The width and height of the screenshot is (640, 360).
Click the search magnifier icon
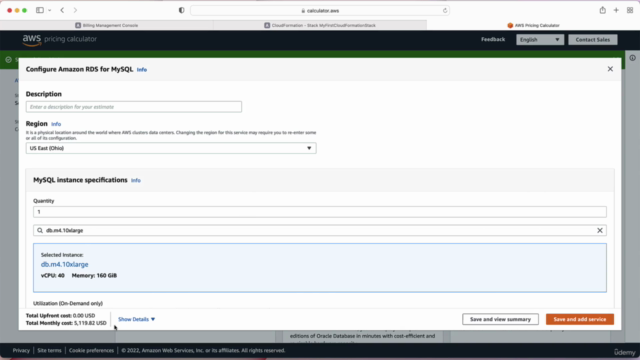coord(40,231)
